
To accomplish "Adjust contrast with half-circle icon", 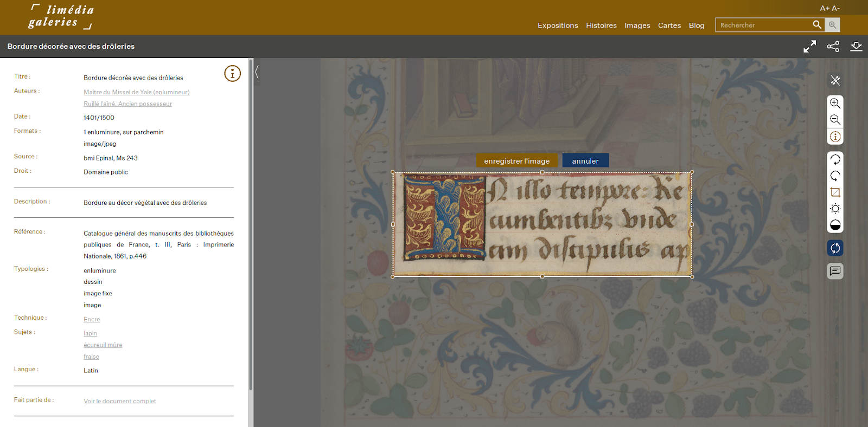I will [835, 225].
